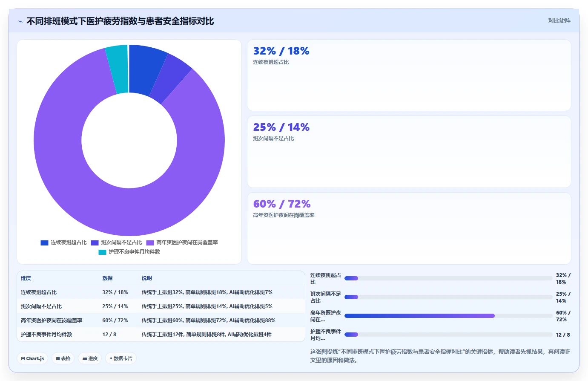Viewport: 588px width, 381px height.
Task: Click the 数据 column header
Action: coord(107,278)
